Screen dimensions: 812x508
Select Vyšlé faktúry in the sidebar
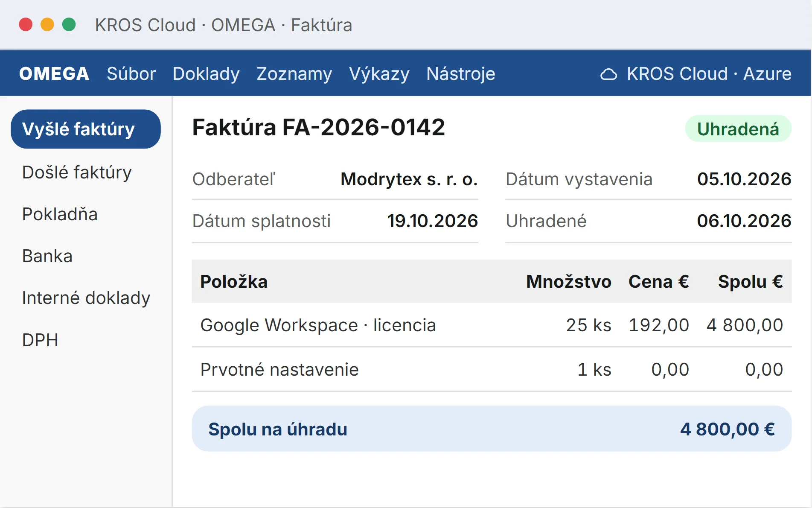click(x=86, y=129)
